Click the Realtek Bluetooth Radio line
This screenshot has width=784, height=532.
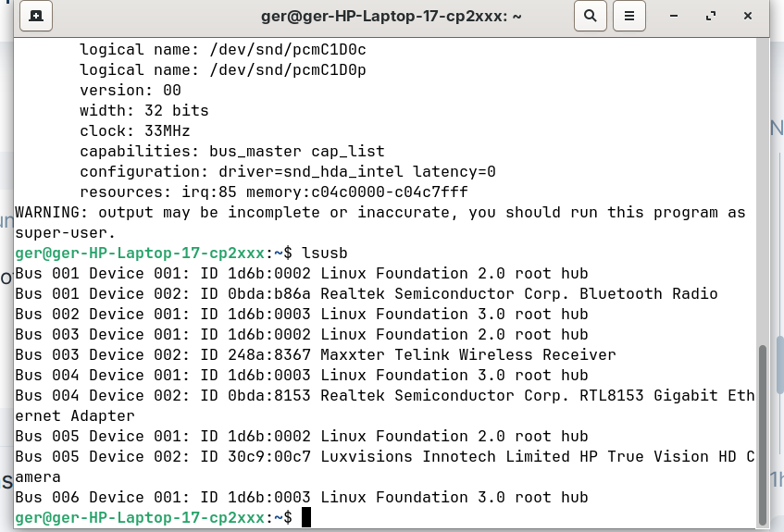[x=366, y=293]
